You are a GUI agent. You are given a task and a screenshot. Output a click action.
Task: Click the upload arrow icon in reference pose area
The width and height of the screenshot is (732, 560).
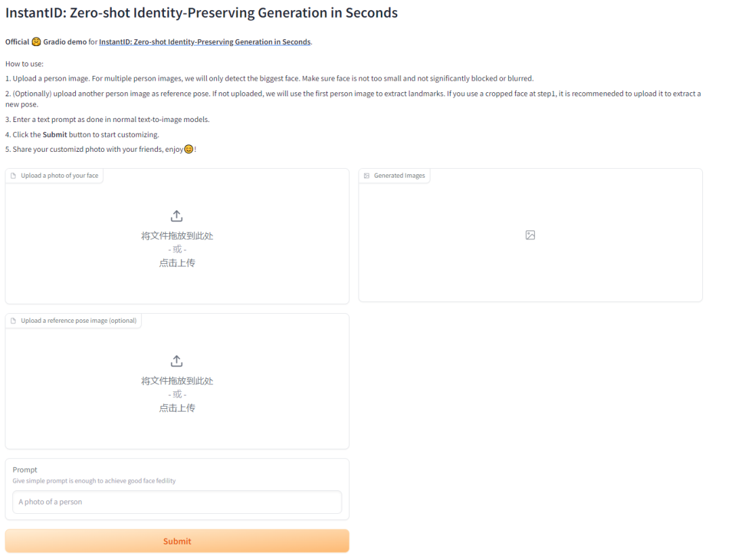click(x=177, y=361)
